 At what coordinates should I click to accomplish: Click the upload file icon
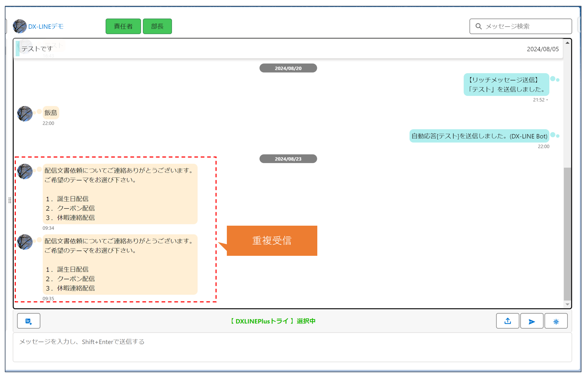click(507, 321)
